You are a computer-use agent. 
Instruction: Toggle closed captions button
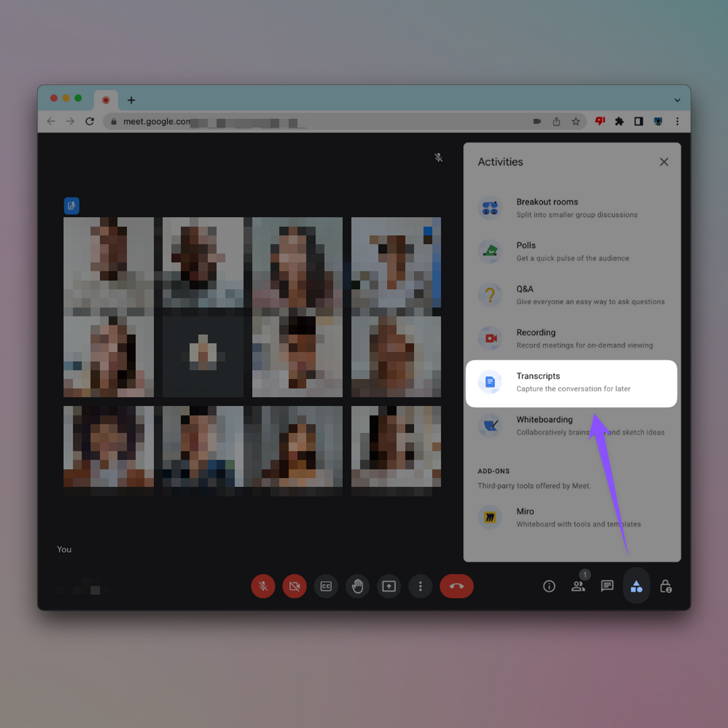[x=326, y=586]
